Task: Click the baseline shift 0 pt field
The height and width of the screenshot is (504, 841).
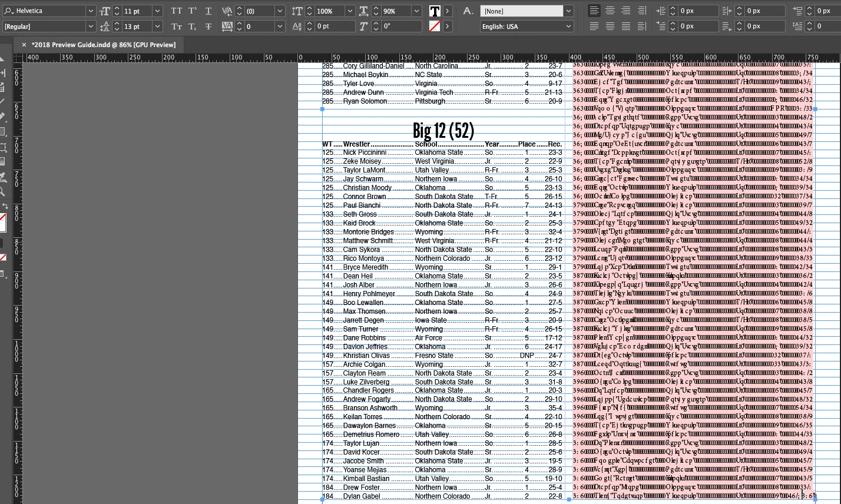Action: 335,26
